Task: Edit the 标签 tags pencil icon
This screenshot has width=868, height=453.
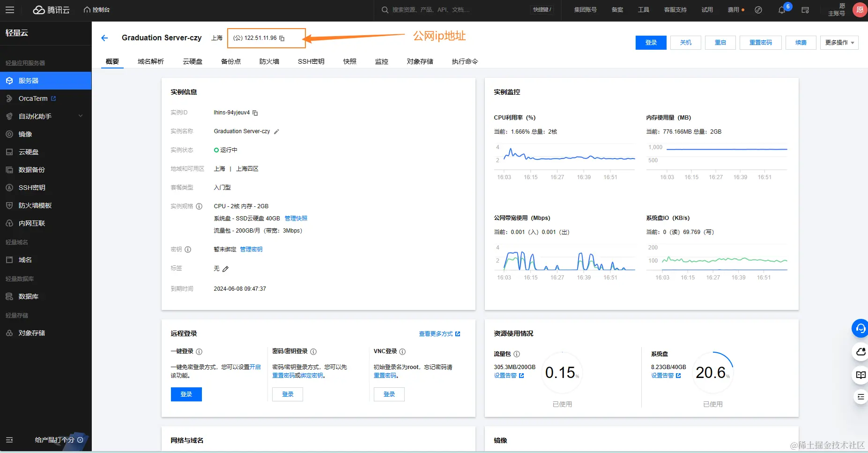Action: [x=225, y=269]
